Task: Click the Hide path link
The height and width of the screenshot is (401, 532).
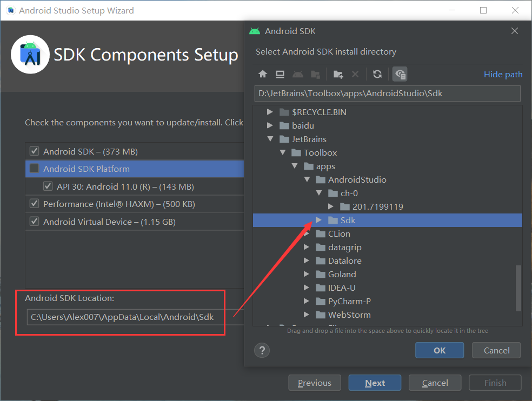Action: click(x=503, y=74)
